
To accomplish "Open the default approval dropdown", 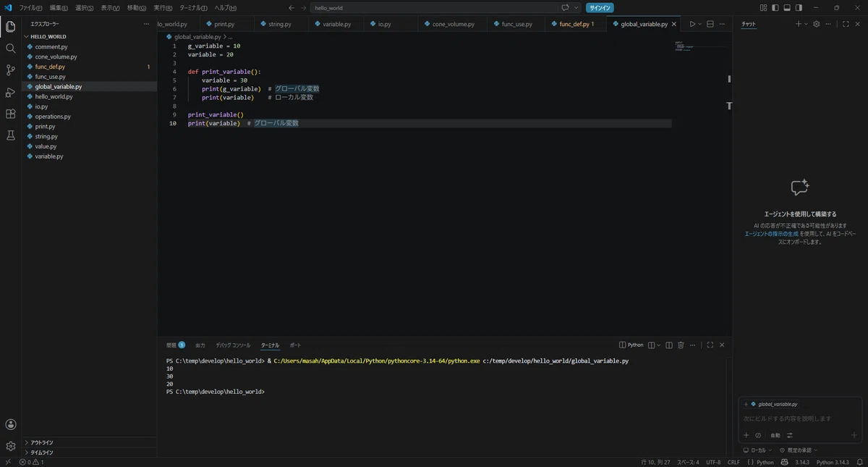I will [798, 450].
